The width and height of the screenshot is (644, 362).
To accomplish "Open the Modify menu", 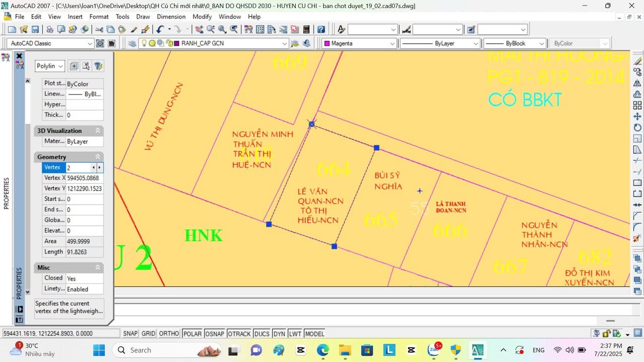I will tap(202, 17).
